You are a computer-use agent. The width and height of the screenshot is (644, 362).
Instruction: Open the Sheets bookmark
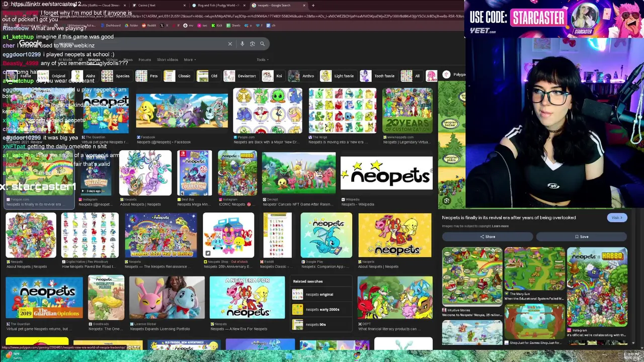(x=233, y=25)
